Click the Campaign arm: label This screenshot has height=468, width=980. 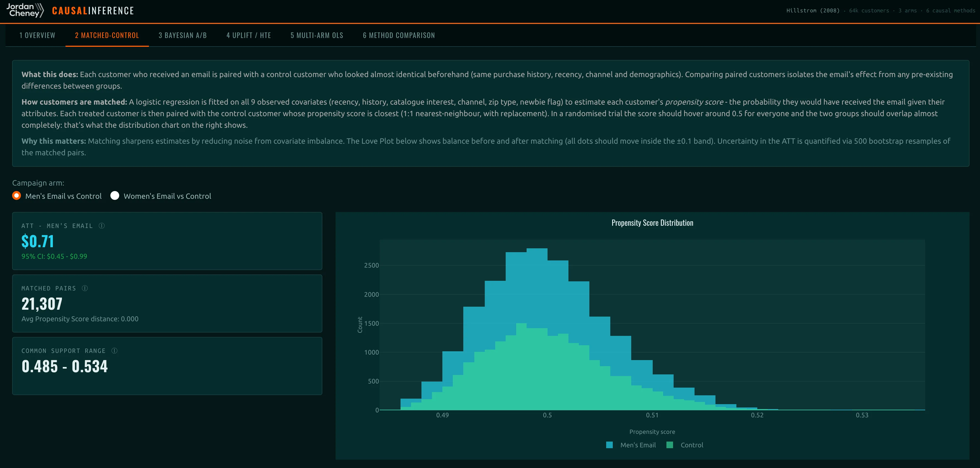tap(38, 183)
